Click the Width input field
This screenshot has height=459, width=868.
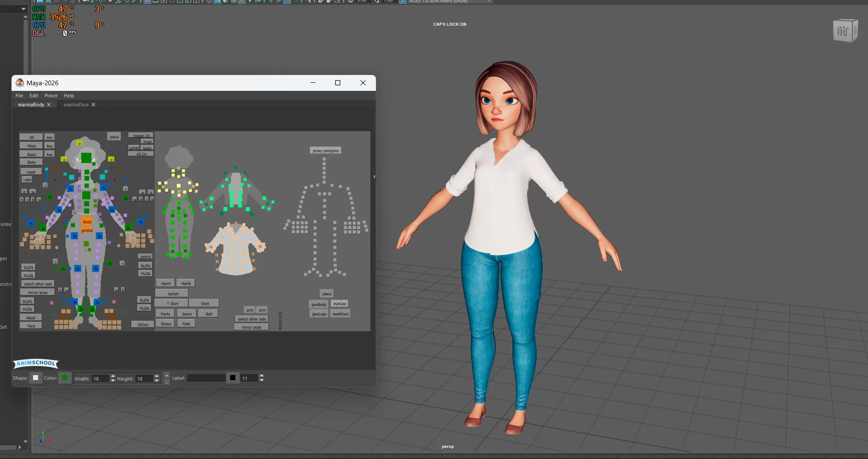100,378
